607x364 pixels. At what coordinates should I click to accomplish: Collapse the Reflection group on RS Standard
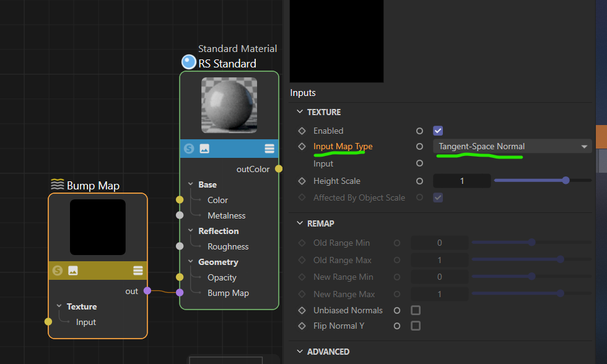point(191,231)
